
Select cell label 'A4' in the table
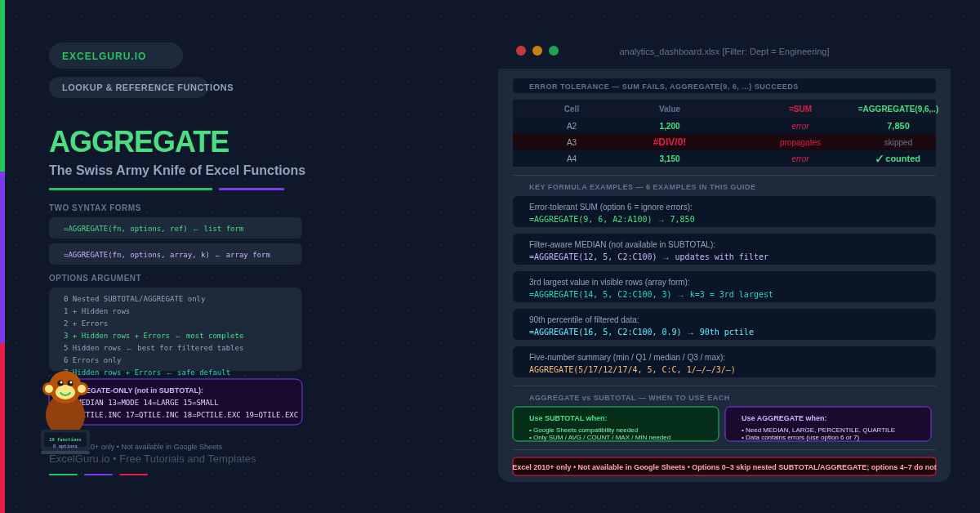572,158
